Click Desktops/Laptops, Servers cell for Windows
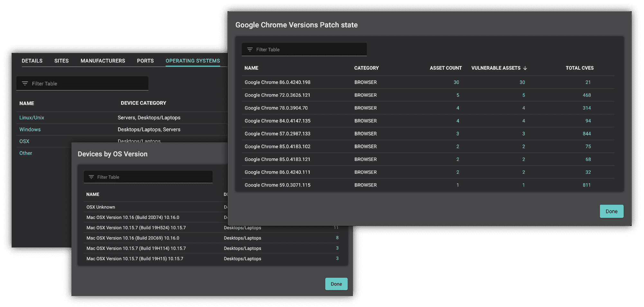The height and width of the screenshot is (307, 644). tap(149, 129)
